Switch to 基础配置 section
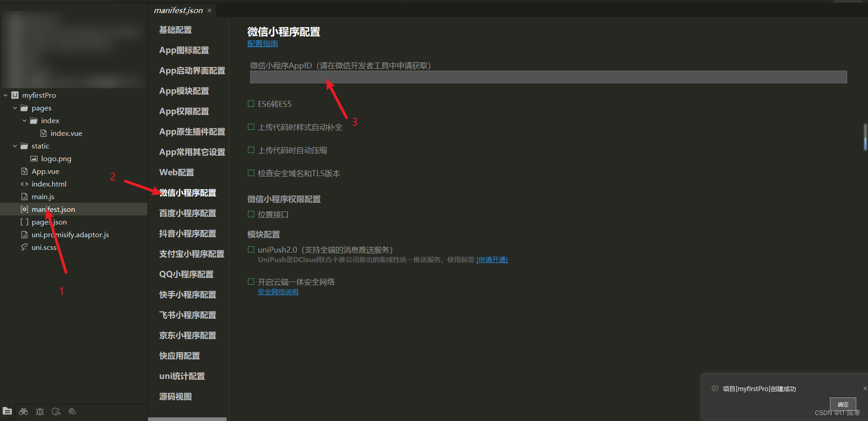 (x=175, y=30)
